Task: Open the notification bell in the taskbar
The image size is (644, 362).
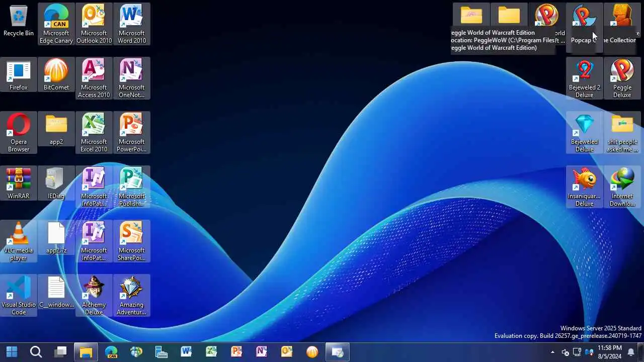Action: pyautogui.click(x=631, y=352)
